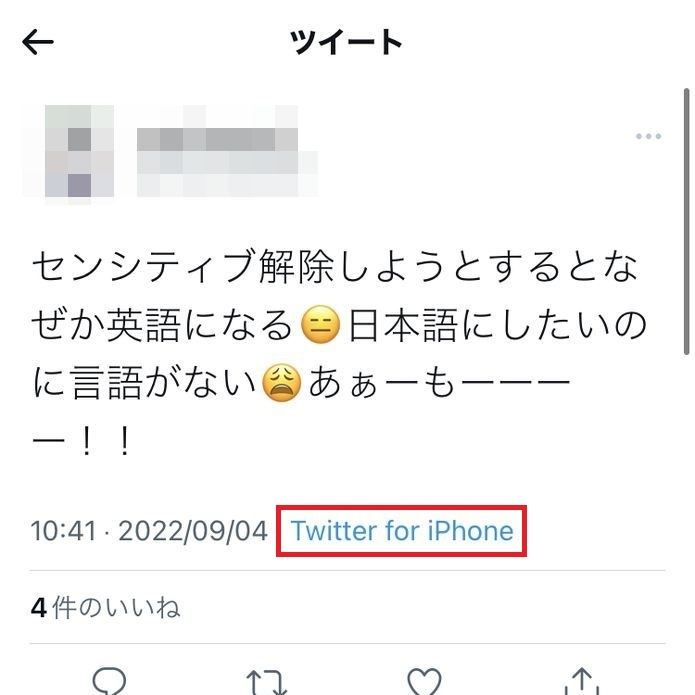Like the tweet with the heart icon

coord(424,681)
